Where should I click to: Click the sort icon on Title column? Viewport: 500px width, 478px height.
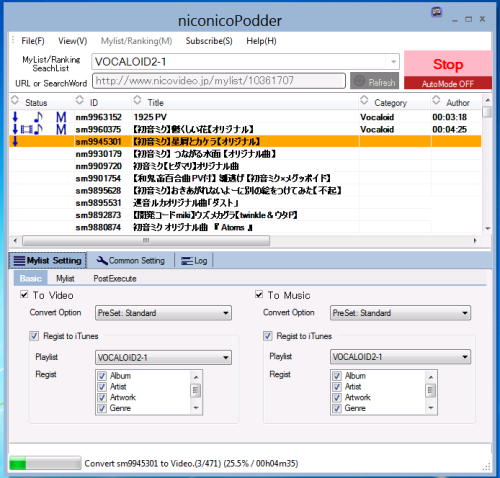pyautogui.click(x=137, y=100)
